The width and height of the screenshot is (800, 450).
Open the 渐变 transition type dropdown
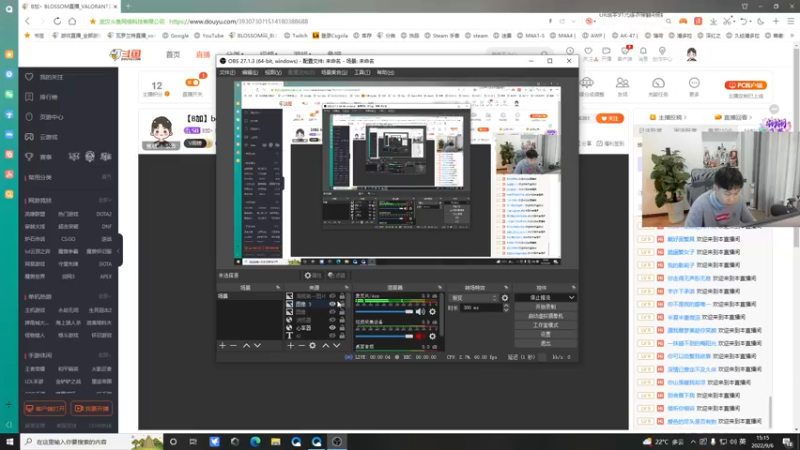tap(473, 298)
